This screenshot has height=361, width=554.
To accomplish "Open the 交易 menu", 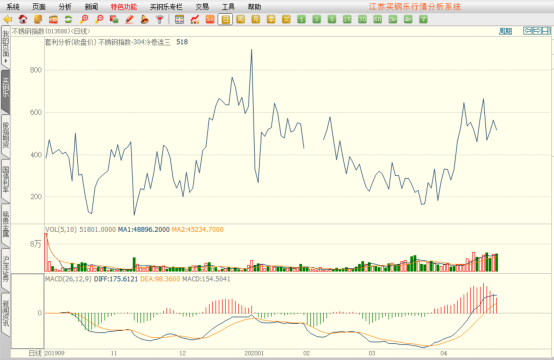I will pyautogui.click(x=202, y=7).
